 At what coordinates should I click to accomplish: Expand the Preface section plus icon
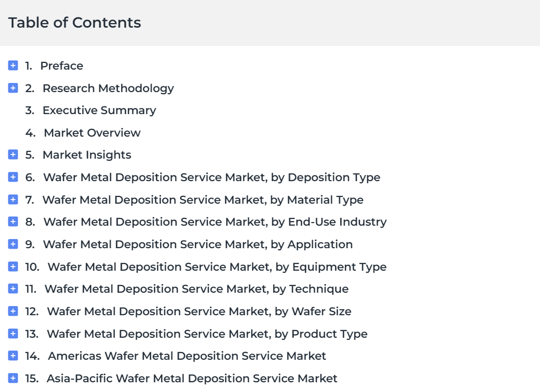[13, 66]
